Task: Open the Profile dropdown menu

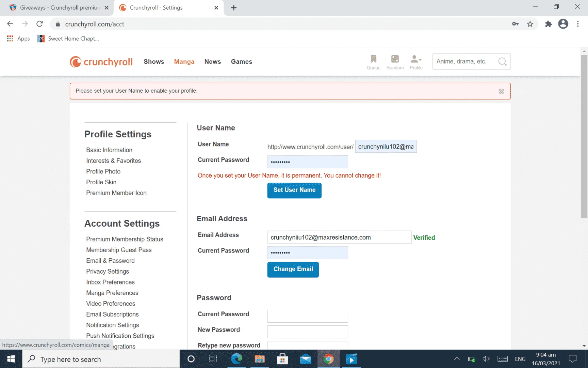Action: [x=416, y=62]
